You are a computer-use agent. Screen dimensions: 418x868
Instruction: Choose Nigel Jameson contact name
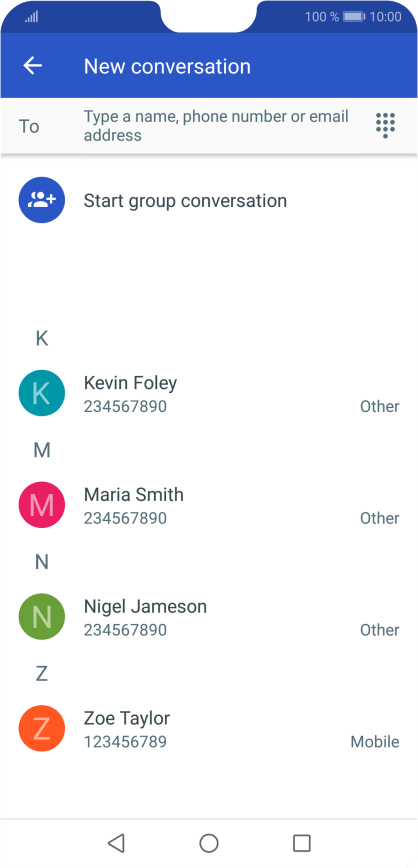coord(145,606)
